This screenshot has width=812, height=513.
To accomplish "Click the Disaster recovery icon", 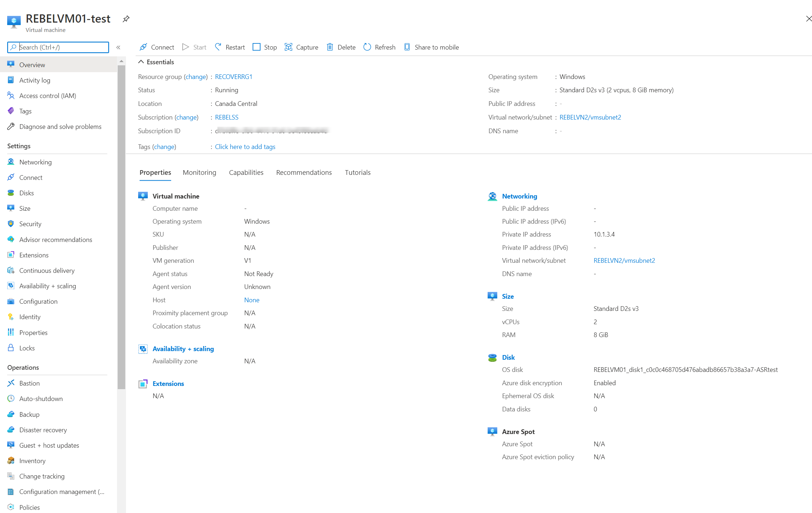I will click(x=11, y=430).
